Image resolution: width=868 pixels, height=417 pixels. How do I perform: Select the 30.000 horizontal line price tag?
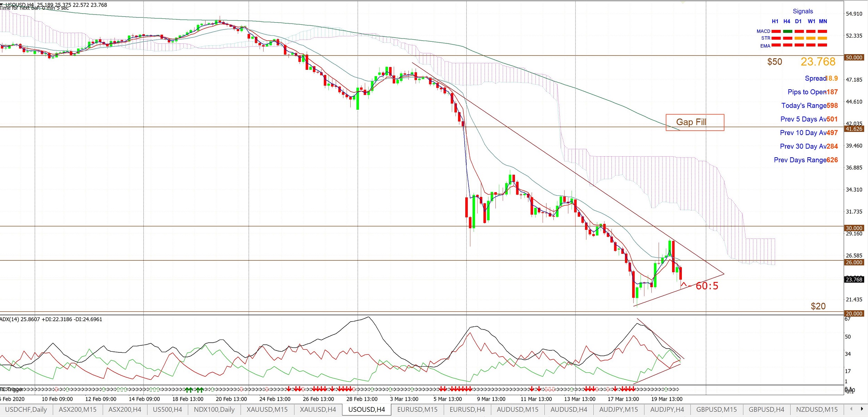click(x=854, y=228)
